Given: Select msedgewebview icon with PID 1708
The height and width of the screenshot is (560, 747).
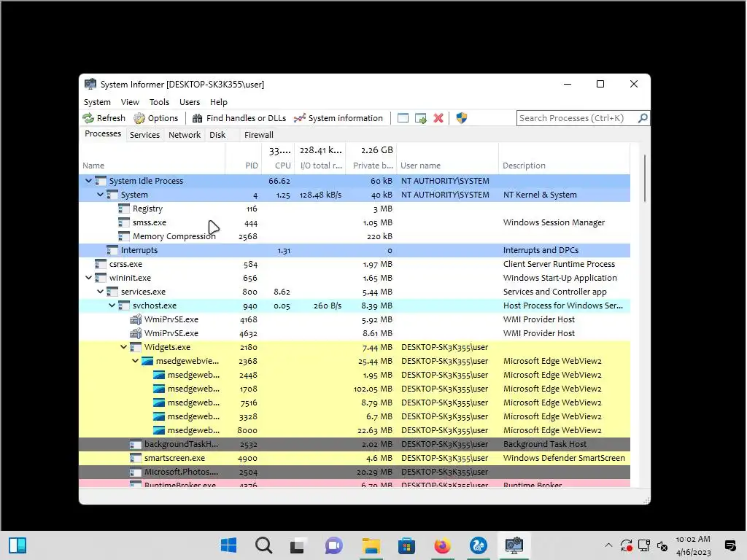Looking at the screenshot, I should 159,389.
